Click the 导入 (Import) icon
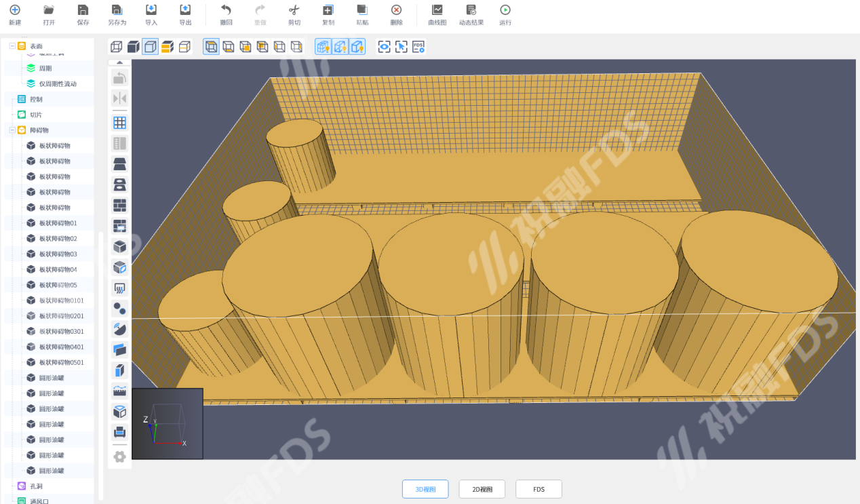 (x=151, y=10)
